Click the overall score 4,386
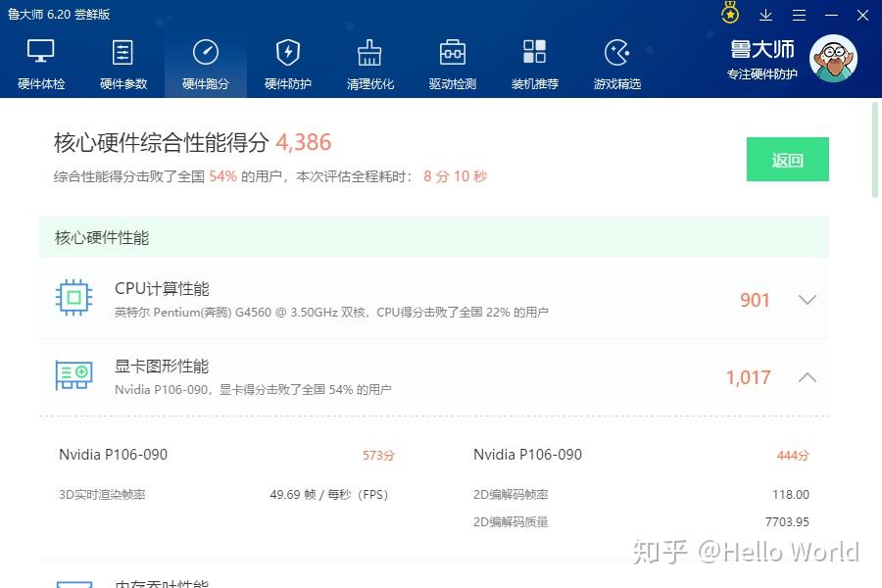 (x=304, y=142)
